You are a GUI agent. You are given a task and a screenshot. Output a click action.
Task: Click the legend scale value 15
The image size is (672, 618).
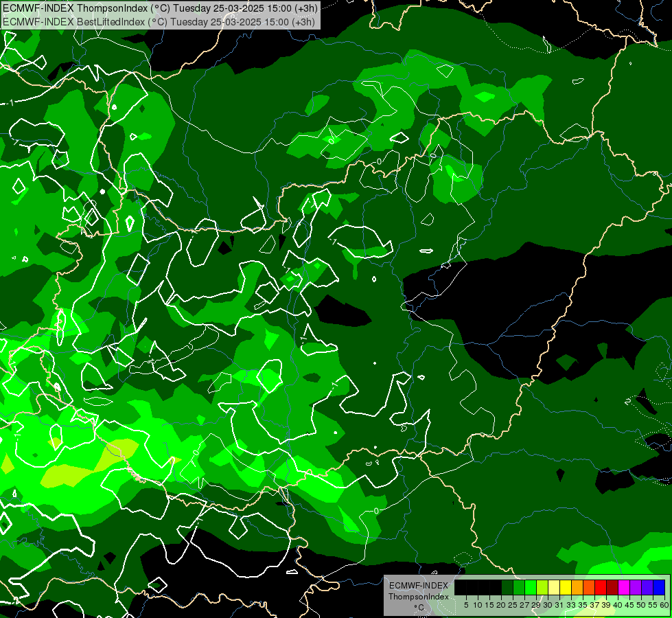tap(489, 605)
